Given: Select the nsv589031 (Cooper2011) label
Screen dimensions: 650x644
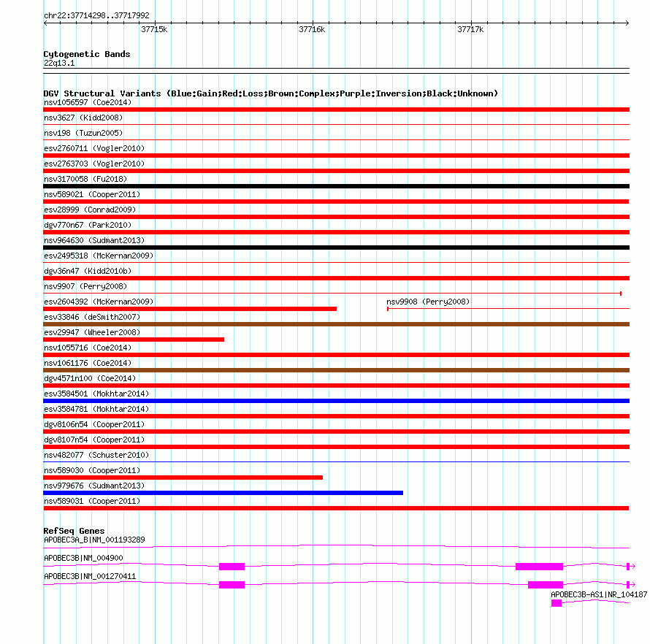Looking at the screenshot, I should tap(92, 501).
